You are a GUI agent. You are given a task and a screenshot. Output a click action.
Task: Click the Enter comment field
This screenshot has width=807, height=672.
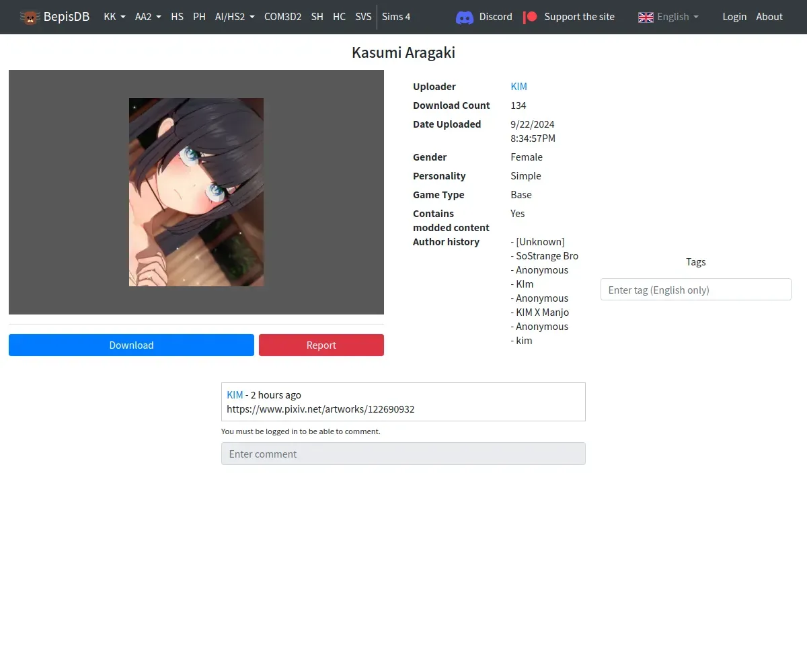coord(403,454)
